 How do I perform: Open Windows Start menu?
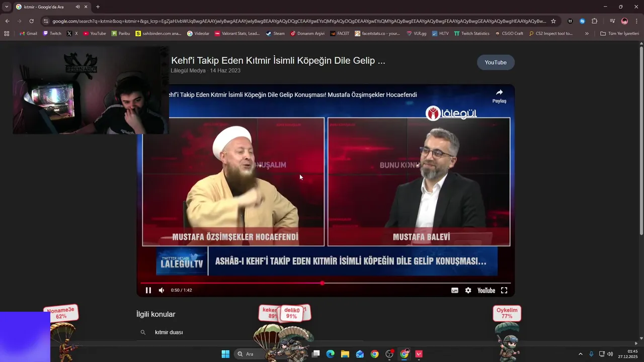225,354
